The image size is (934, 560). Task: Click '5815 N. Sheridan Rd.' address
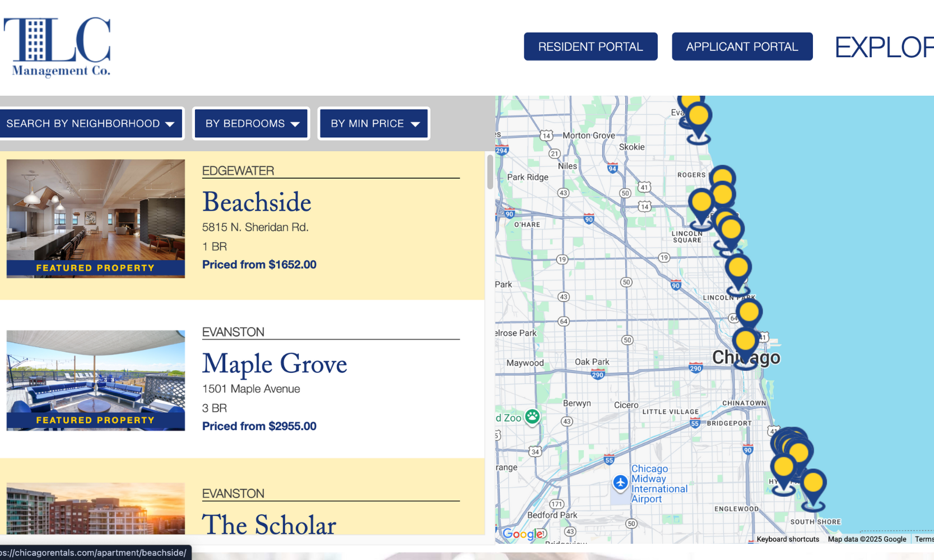[255, 227]
